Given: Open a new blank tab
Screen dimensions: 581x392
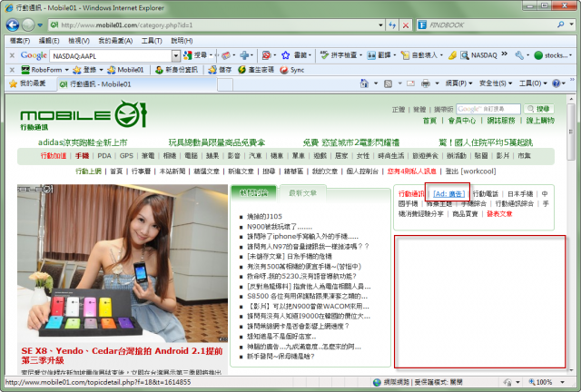Looking at the screenshot, I should [x=225, y=84].
